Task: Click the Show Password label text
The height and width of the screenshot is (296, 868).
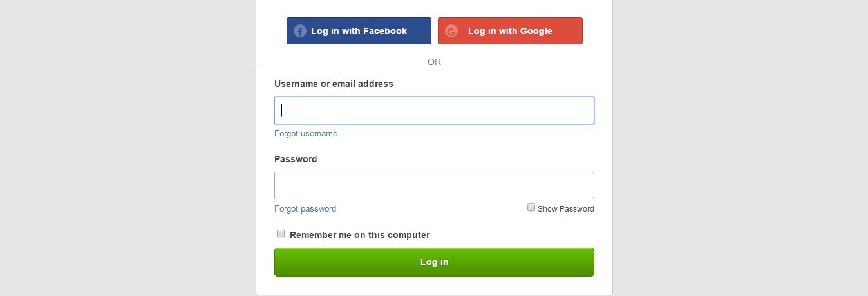Action: (566, 209)
